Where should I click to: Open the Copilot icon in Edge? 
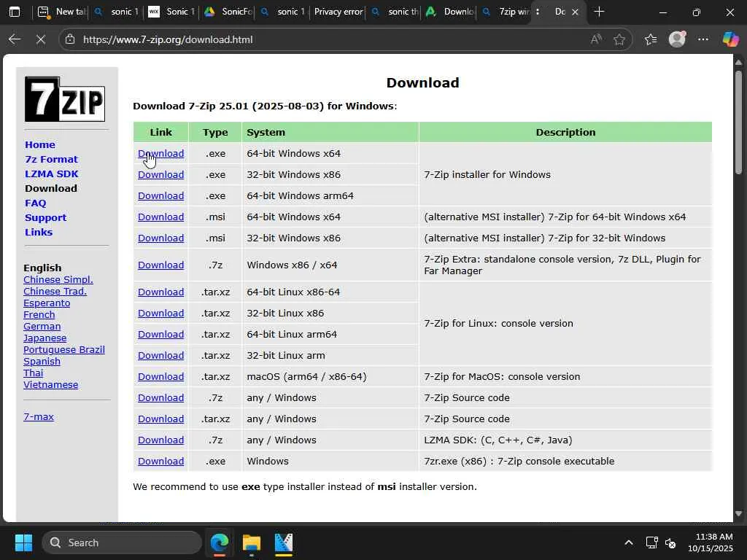(730, 39)
